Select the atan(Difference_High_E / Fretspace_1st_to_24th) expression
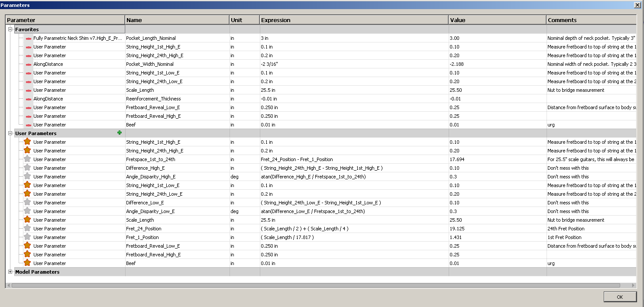This screenshot has width=644, height=307. pyautogui.click(x=313, y=177)
